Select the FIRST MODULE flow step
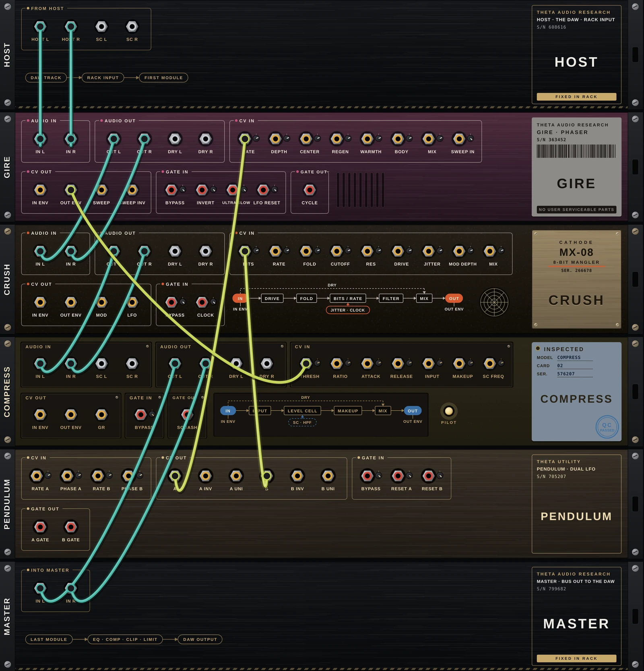The height and width of the screenshot is (671, 644). click(x=163, y=78)
